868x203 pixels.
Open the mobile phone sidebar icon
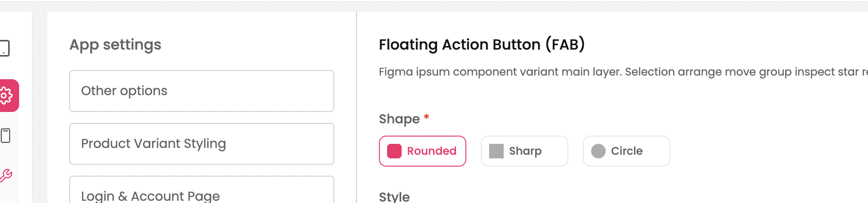point(5,136)
